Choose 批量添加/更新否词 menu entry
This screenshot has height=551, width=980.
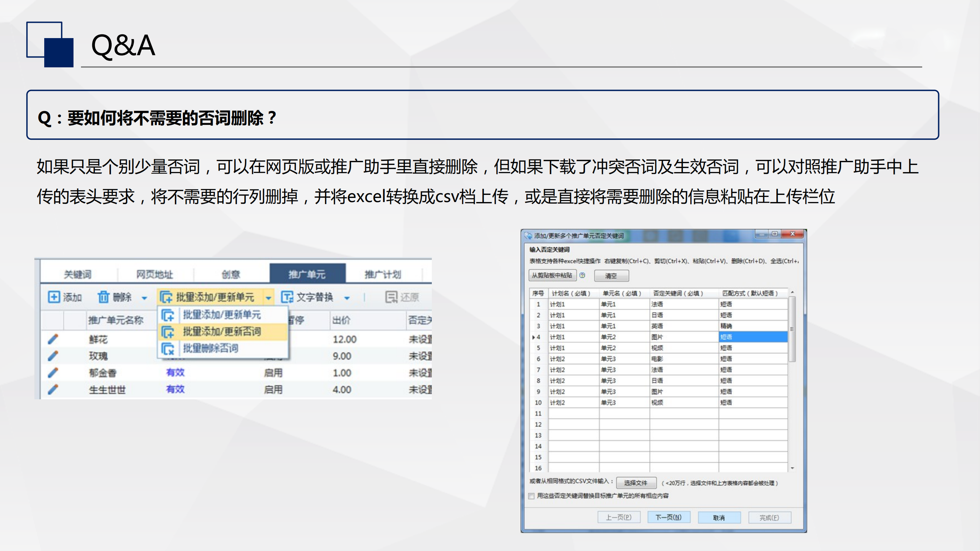[x=222, y=332]
